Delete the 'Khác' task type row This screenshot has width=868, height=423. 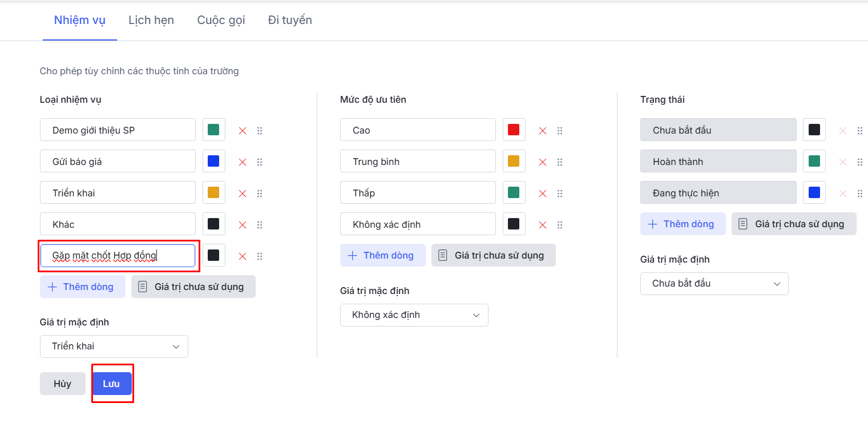pos(243,225)
